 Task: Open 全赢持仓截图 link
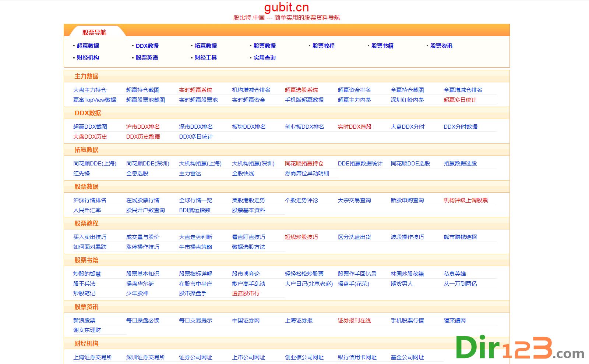point(407,90)
